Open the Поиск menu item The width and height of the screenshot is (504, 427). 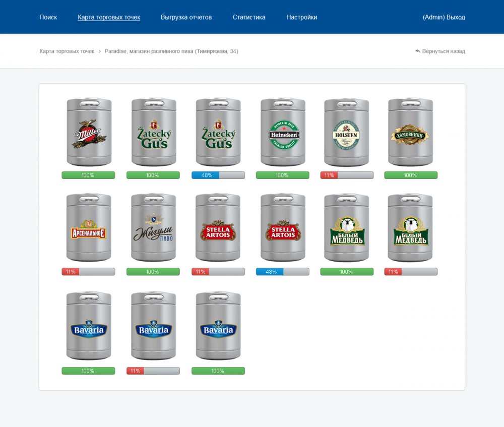(48, 17)
